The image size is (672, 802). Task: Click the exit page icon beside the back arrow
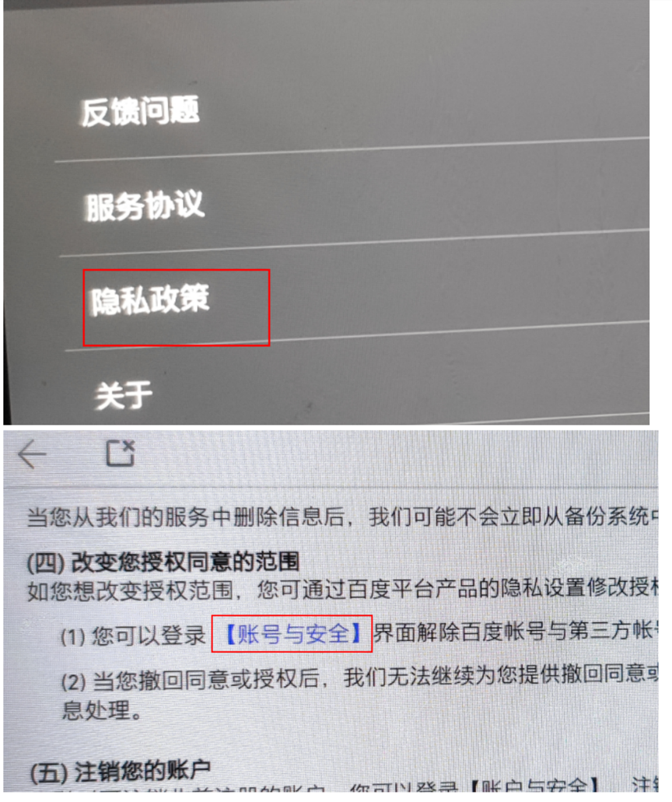click(121, 453)
